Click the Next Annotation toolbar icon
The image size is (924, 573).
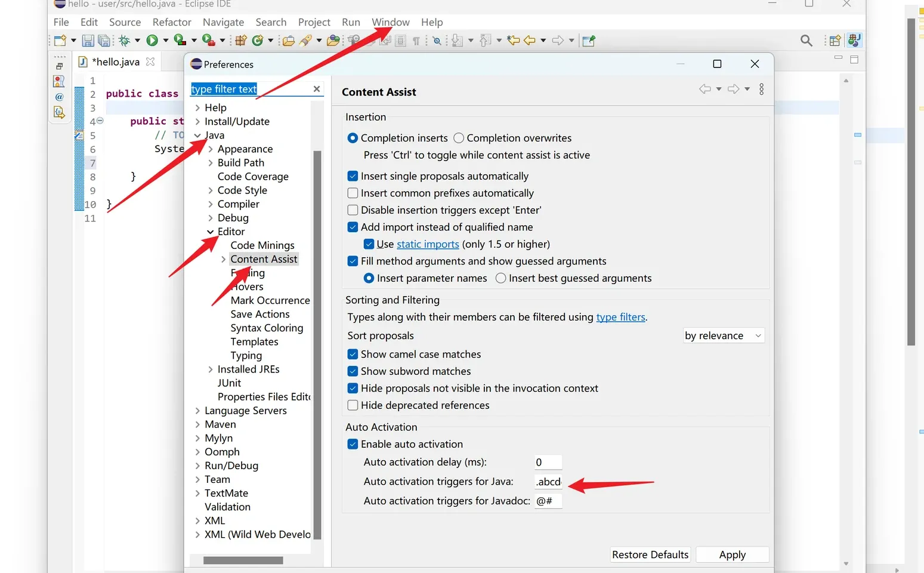(x=457, y=41)
